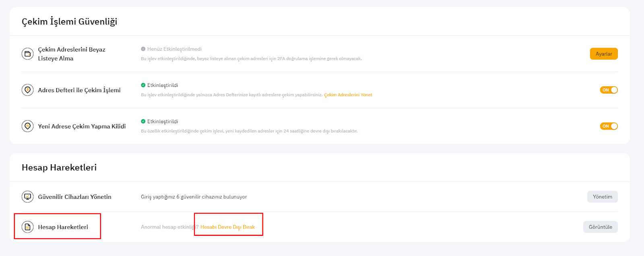Click the Güvenilir Cihazları Yönetin row label

(74, 197)
